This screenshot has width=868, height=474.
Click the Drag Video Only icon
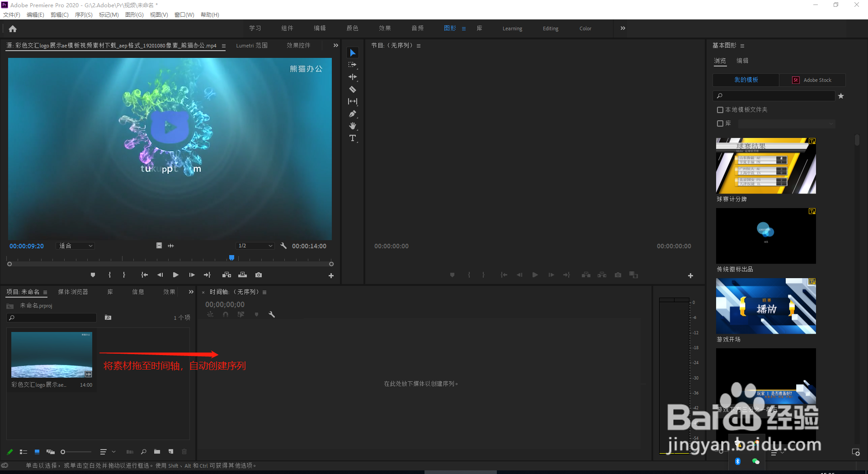point(159,246)
